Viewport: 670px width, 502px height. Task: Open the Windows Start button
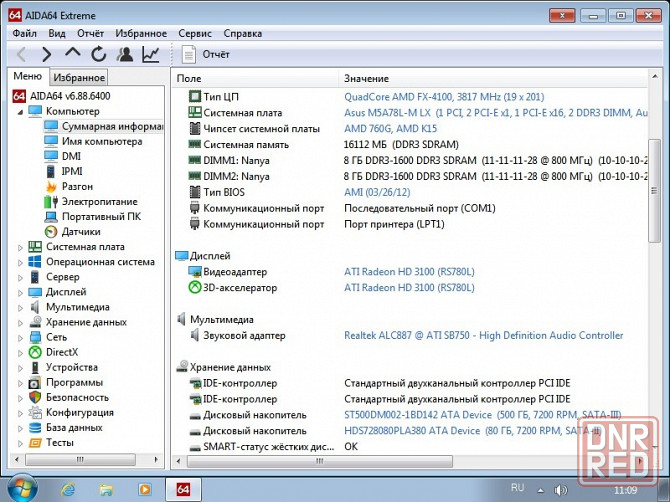click(x=22, y=488)
